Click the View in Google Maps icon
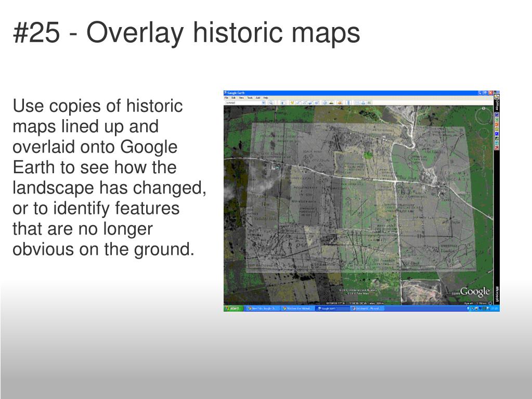Viewport: 532px width, 399px height. click(x=369, y=102)
